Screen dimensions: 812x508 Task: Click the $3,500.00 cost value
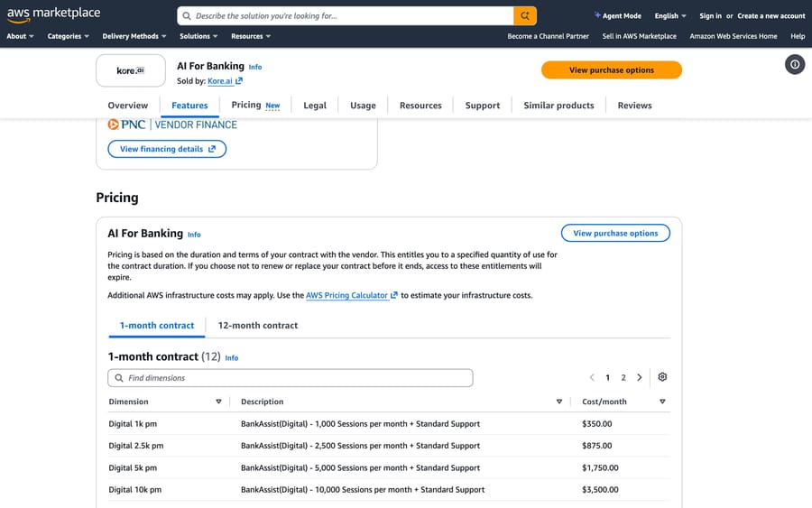(600, 489)
